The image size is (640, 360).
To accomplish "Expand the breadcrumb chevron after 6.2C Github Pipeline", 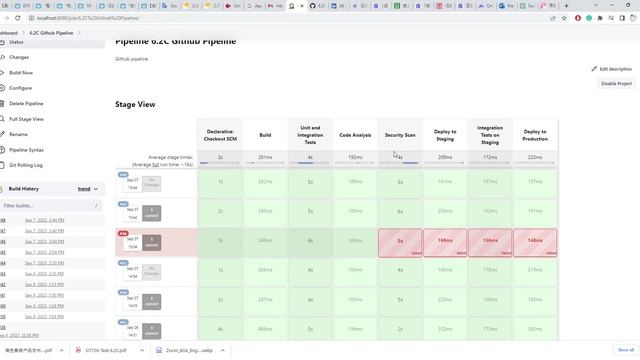I will 79,33.
